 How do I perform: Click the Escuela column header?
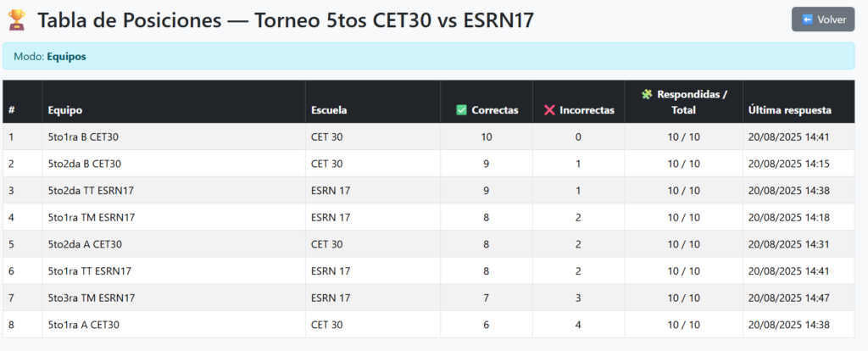pos(329,110)
